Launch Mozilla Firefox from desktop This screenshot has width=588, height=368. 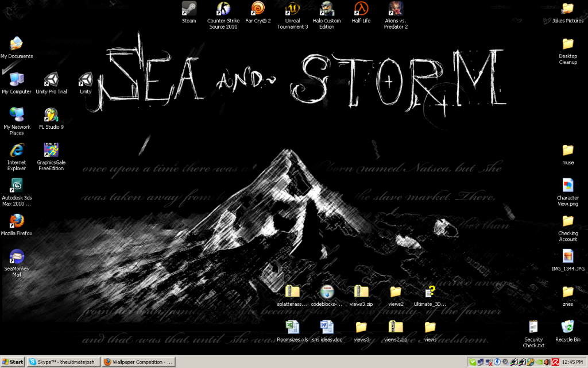pos(17,221)
